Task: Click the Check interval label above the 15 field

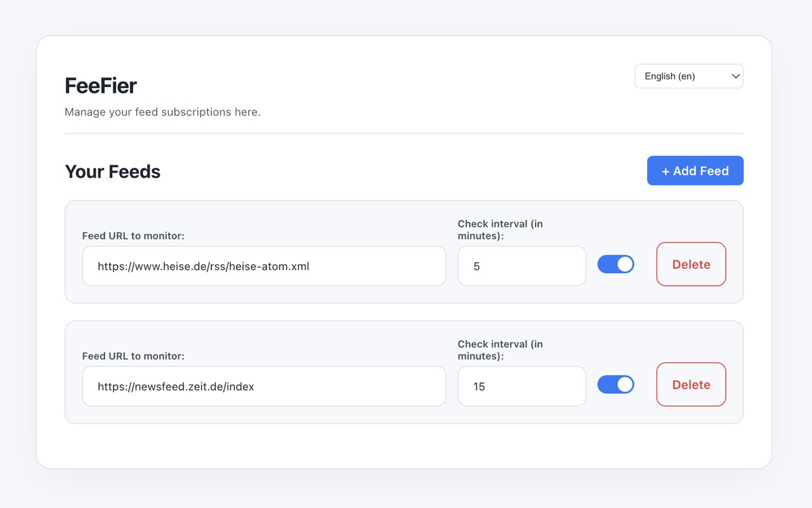Action: pyautogui.click(x=500, y=350)
